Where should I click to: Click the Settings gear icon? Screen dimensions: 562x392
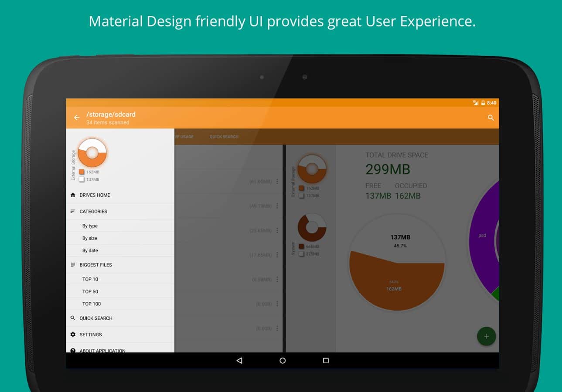tap(73, 335)
